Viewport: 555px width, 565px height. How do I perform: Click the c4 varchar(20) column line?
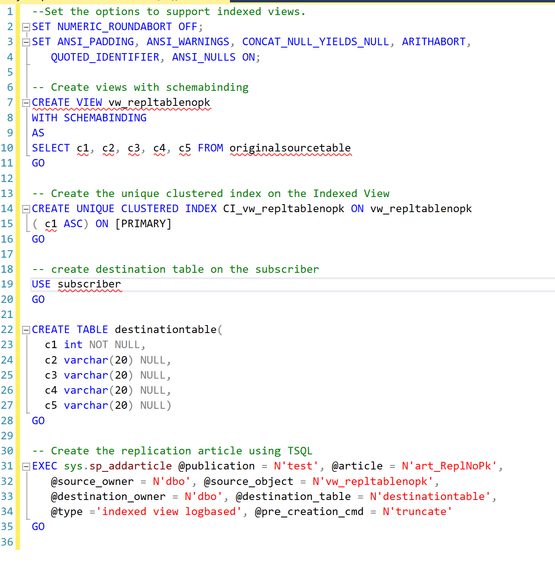coord(107,391)
